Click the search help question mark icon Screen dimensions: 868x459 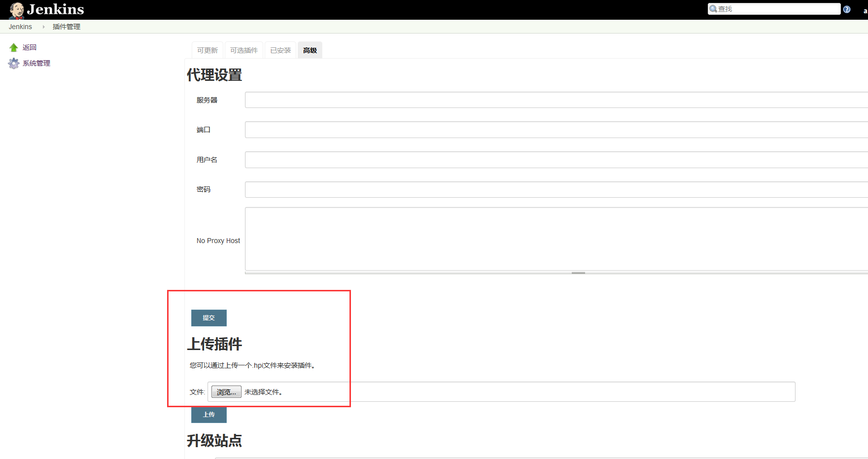[847, 9]
